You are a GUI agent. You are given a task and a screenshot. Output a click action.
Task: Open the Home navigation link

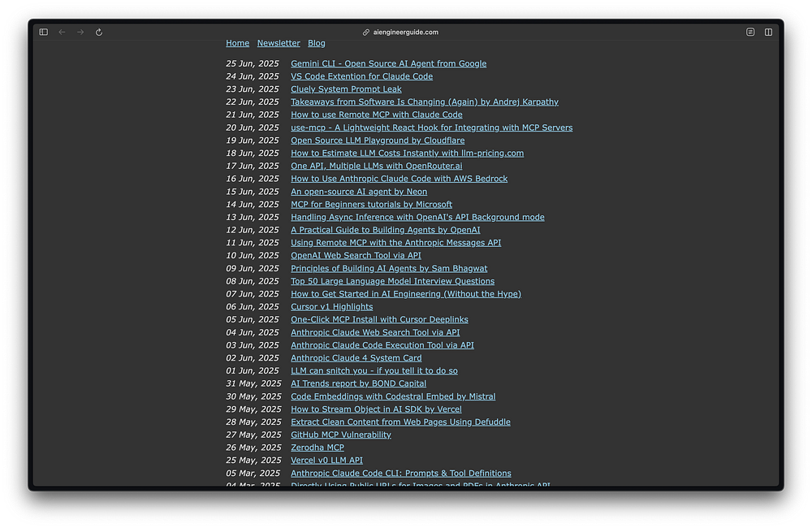pyautogui.click(x=237, y=44)
